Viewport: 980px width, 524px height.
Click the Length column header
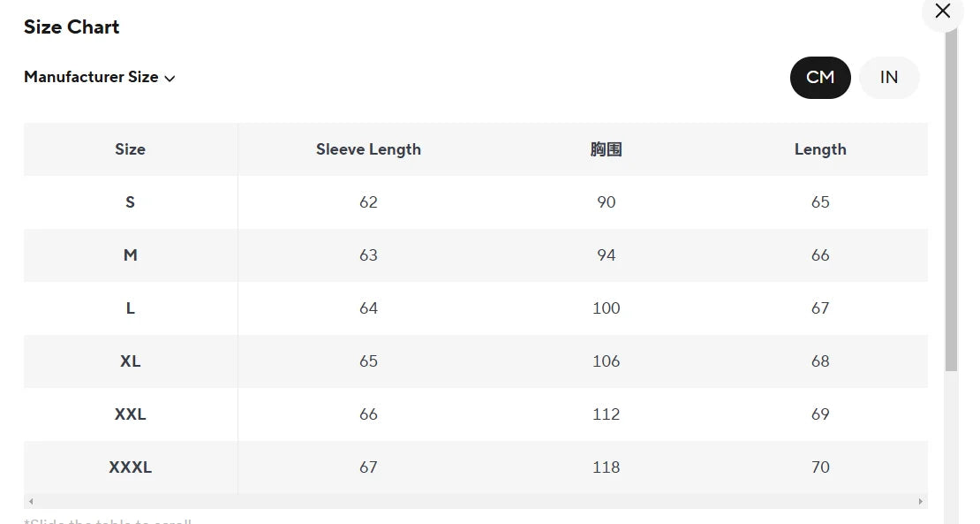[x=820, y=149]
